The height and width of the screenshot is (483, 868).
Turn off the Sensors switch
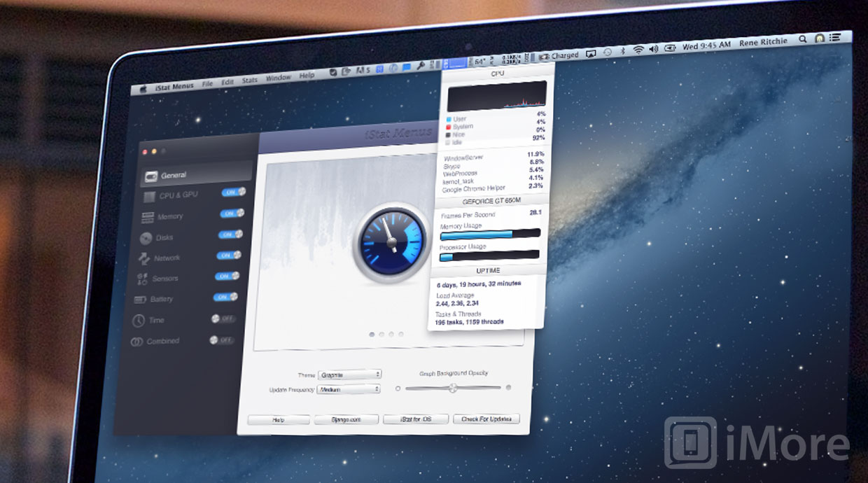point(227,276)
